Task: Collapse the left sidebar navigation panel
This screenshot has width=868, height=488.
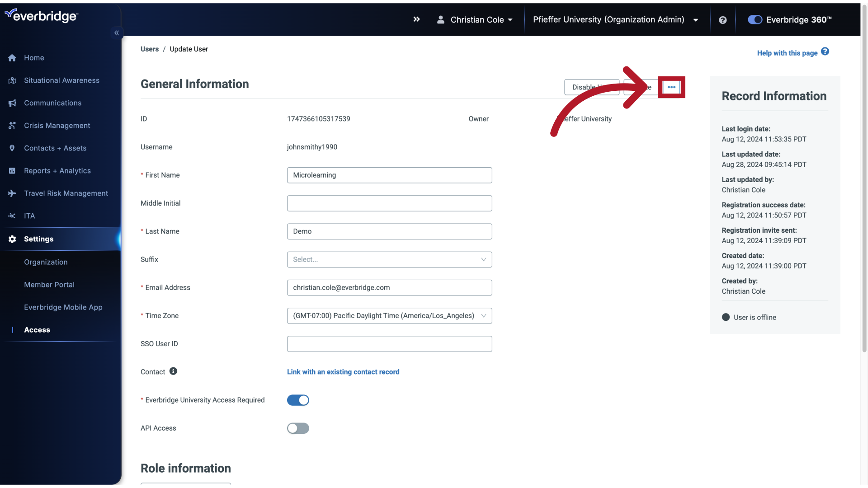Action: coord(117,33)
